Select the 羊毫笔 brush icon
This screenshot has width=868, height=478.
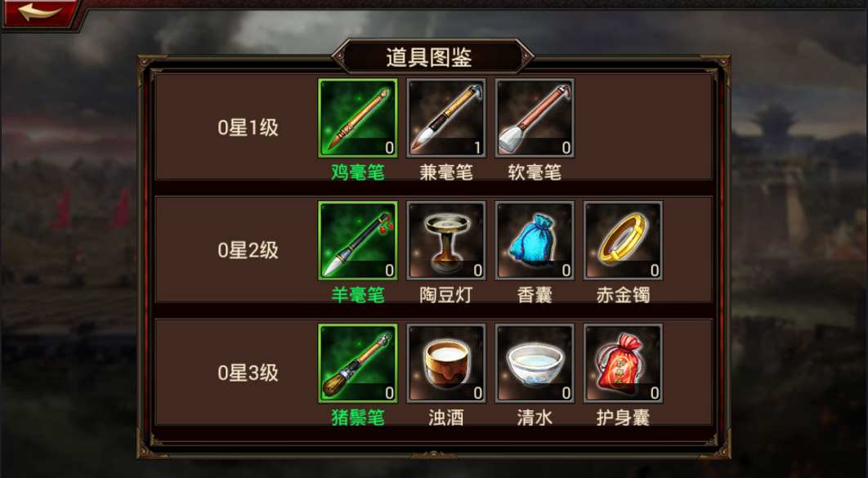(358, 241)
